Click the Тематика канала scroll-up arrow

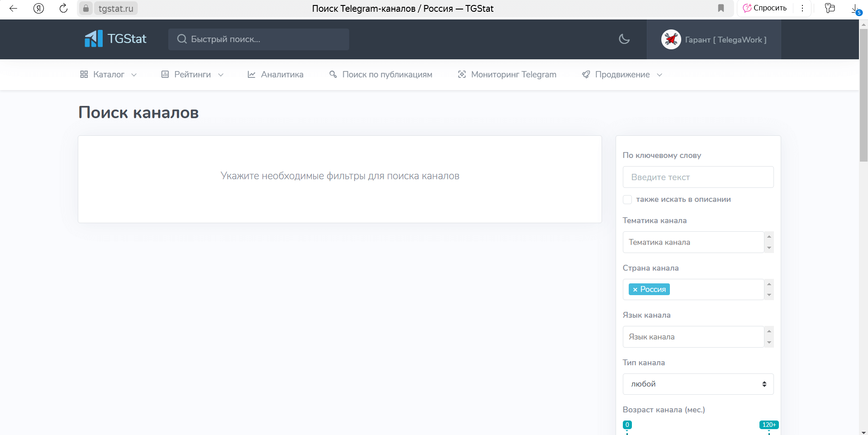coord(769,237)
